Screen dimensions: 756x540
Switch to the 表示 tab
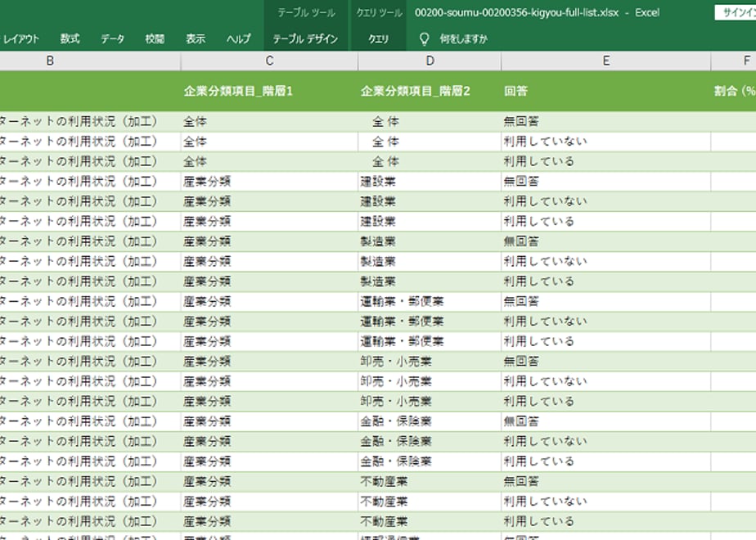196,38
